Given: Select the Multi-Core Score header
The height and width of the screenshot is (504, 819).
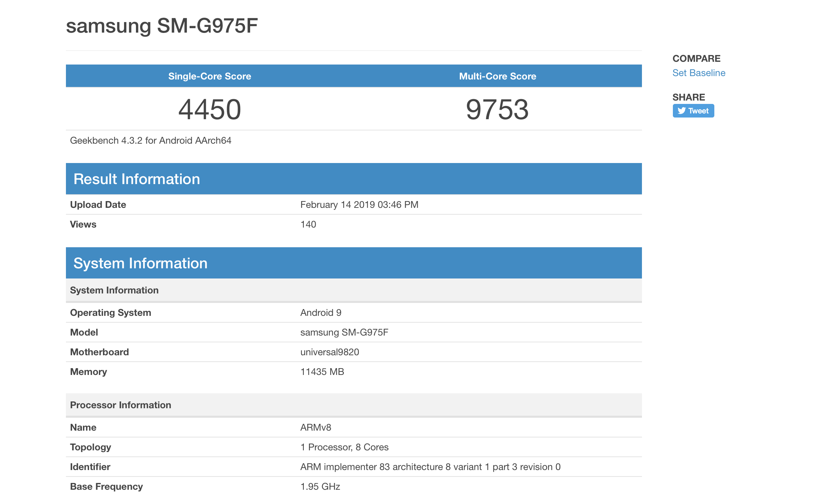Looking at the screenshot, I should [498, 76].
